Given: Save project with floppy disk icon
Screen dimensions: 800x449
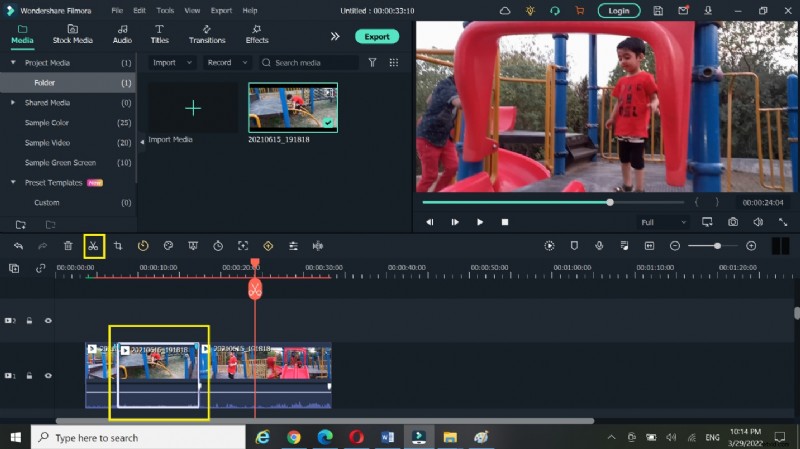Looking at the screenshot, I should 658,10.
